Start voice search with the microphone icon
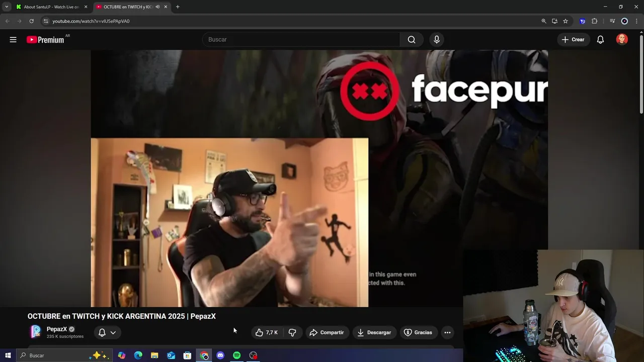The height and width of the screenshot is (362, 644). [436, 39]
